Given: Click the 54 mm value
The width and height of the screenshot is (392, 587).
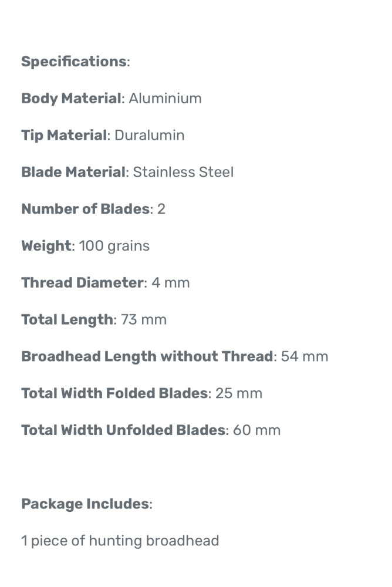Looking at the screenshot, I should coord(304,357).
